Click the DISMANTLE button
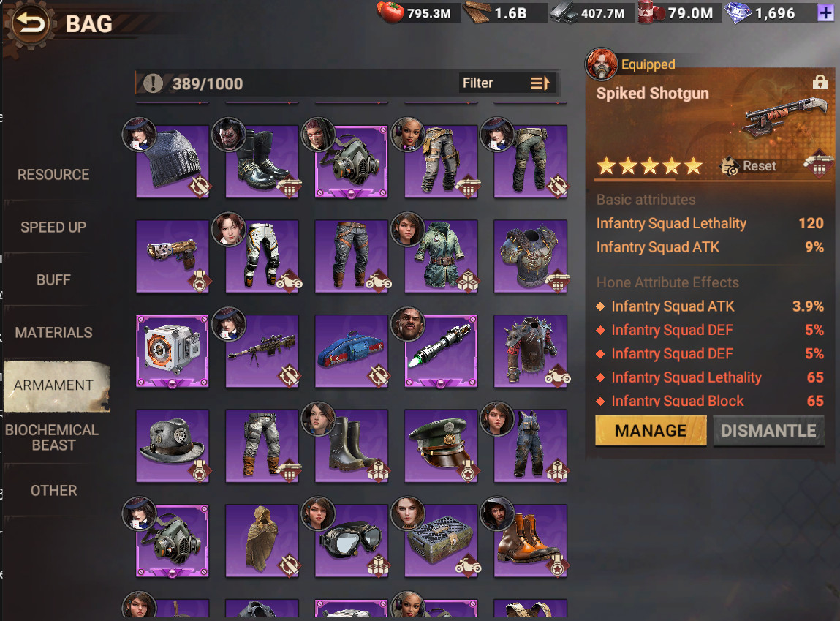 point(768,431)
